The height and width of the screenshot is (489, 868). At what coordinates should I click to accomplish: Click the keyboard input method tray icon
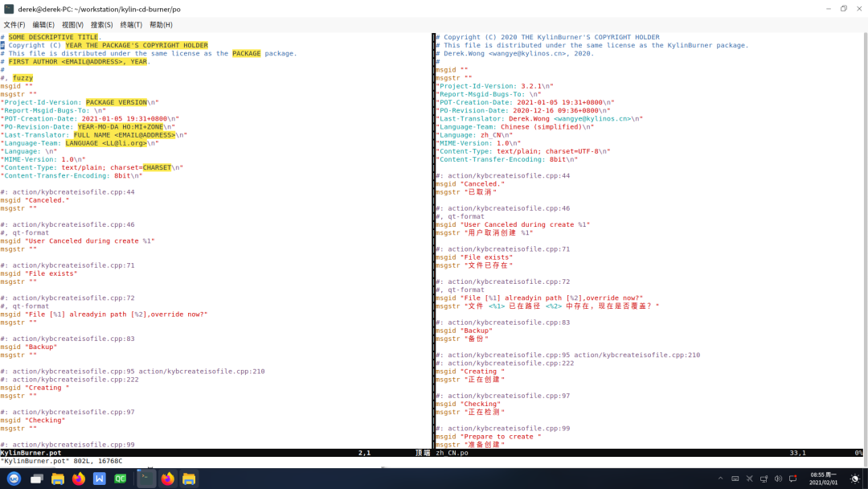[x=735, y=479]
